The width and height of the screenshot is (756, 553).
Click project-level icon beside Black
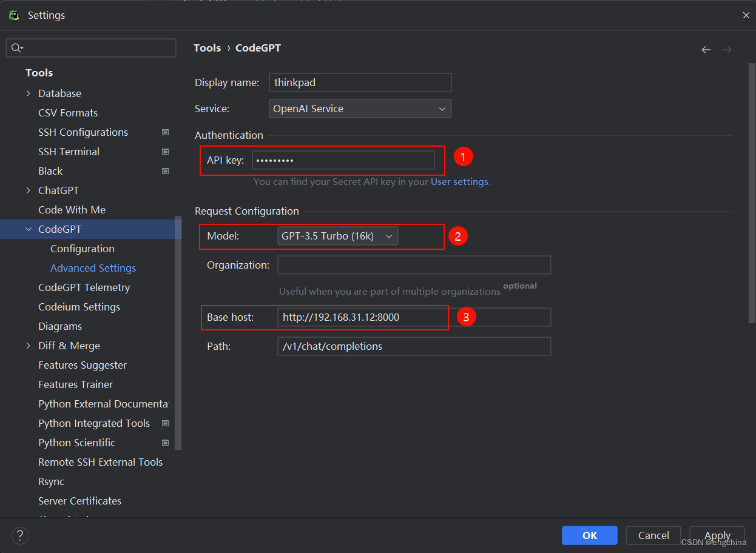coord(165,171)
